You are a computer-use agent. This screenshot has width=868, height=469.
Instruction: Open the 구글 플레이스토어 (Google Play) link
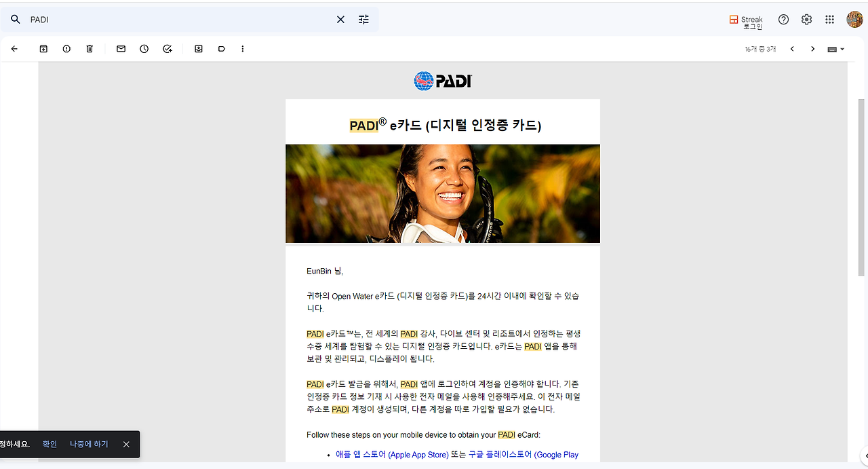tap(524, 455)
